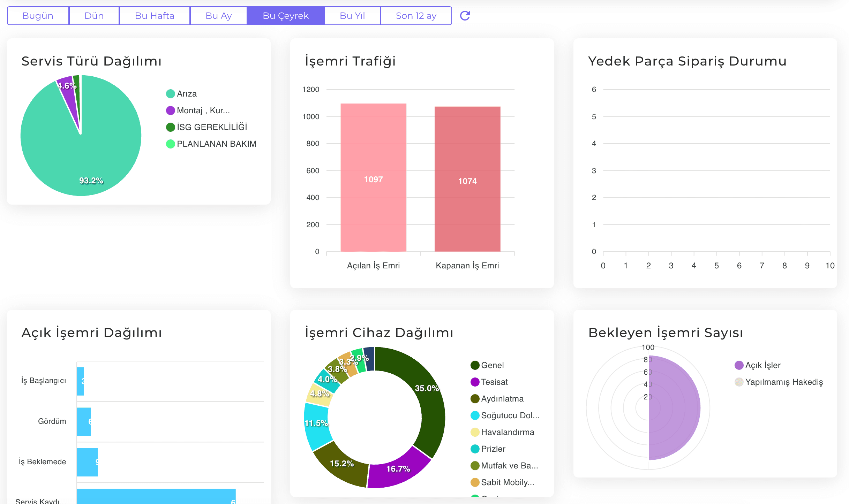
Task: Select the Bu Çeyrek tab
Action: (x=286, y=16)
